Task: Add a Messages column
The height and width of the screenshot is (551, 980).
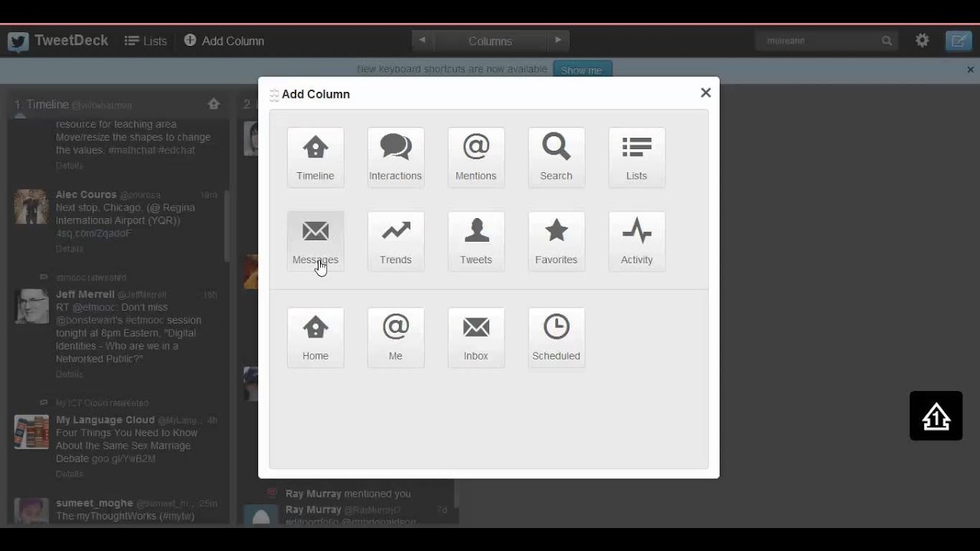Action: click(315, 242)
